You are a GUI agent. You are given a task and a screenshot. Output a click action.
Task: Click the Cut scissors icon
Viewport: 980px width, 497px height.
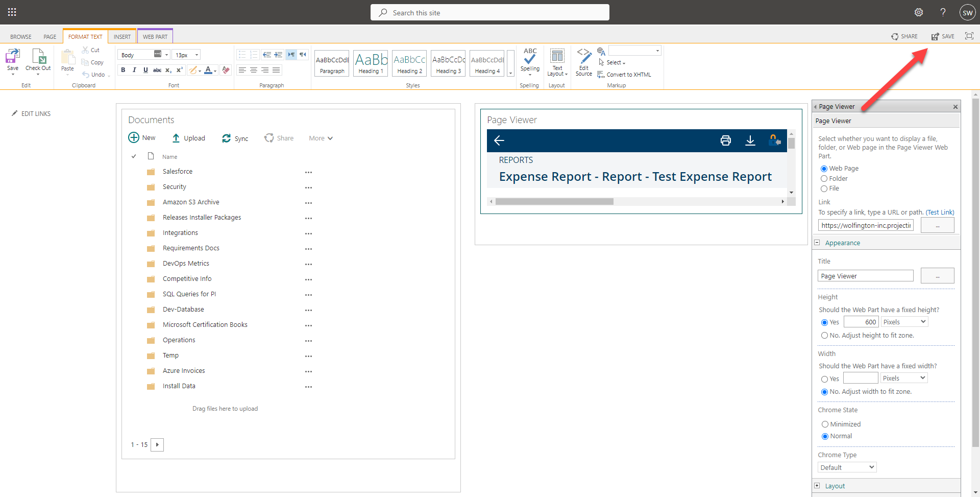tap(85, 50)
